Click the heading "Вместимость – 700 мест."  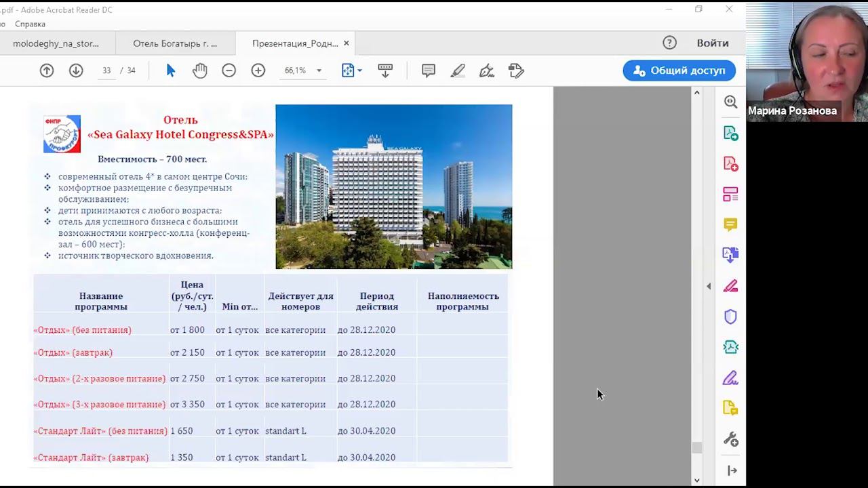coord(153,159)
